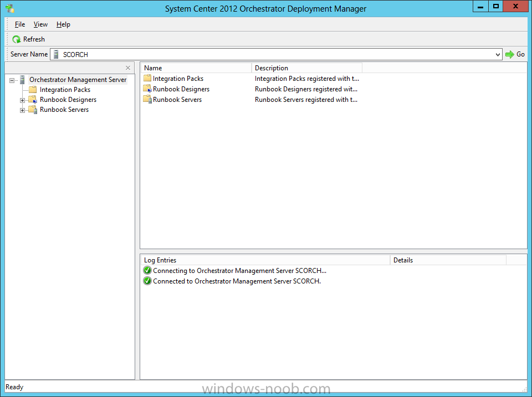532x397 pixels.
Task: Open the Help menu
Action: (x=63, y=24)
